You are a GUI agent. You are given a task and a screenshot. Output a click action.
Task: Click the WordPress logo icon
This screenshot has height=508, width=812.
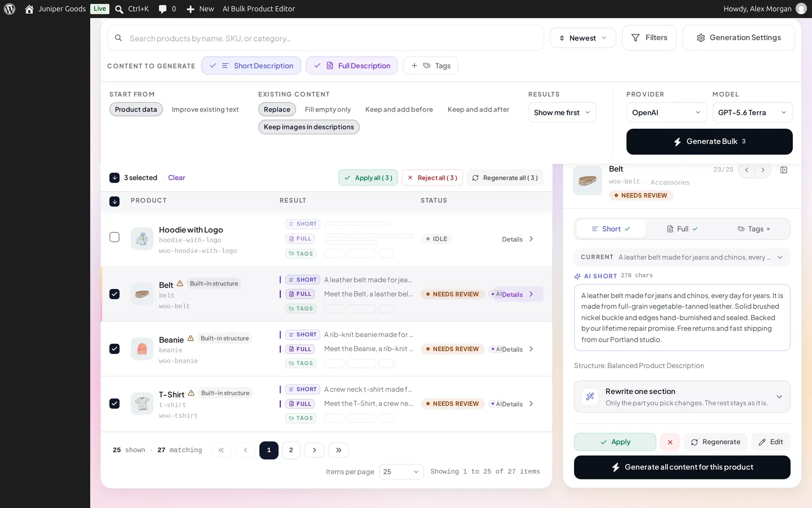tap(9, 9)
